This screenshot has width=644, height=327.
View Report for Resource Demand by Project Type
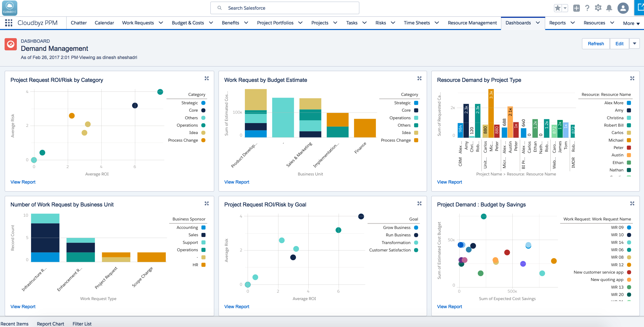pyautogui.click(x=450, y=182)
